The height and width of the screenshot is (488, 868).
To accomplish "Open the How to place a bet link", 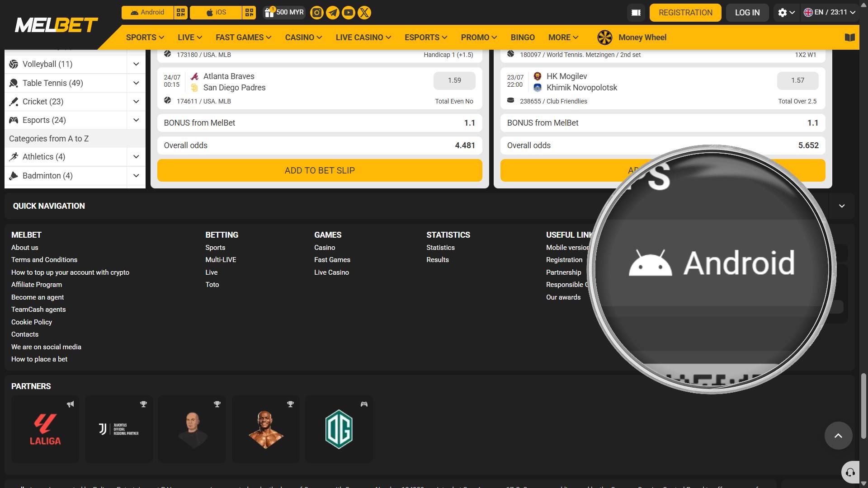I will click(x=39, y=359).
